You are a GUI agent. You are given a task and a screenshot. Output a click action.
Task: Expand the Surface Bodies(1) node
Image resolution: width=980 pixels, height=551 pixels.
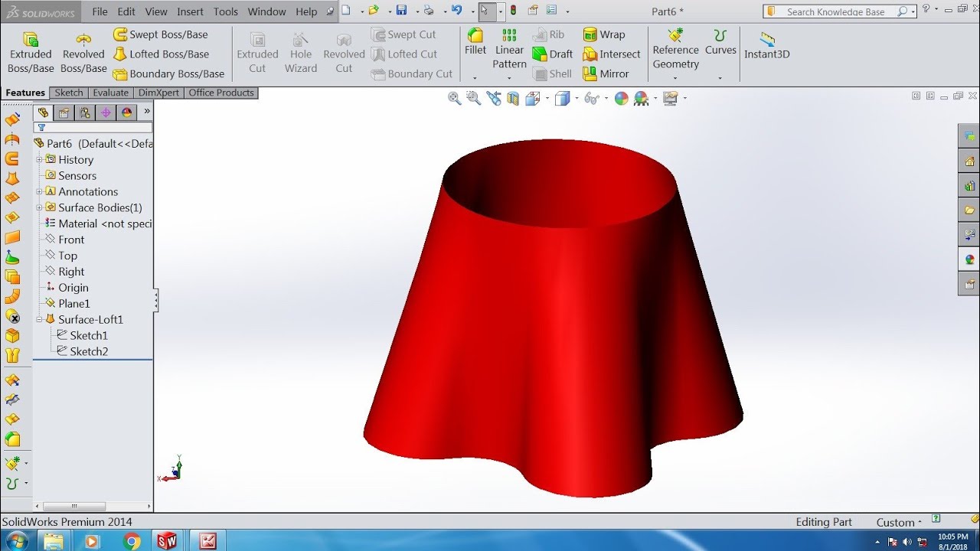pos(39,207)
